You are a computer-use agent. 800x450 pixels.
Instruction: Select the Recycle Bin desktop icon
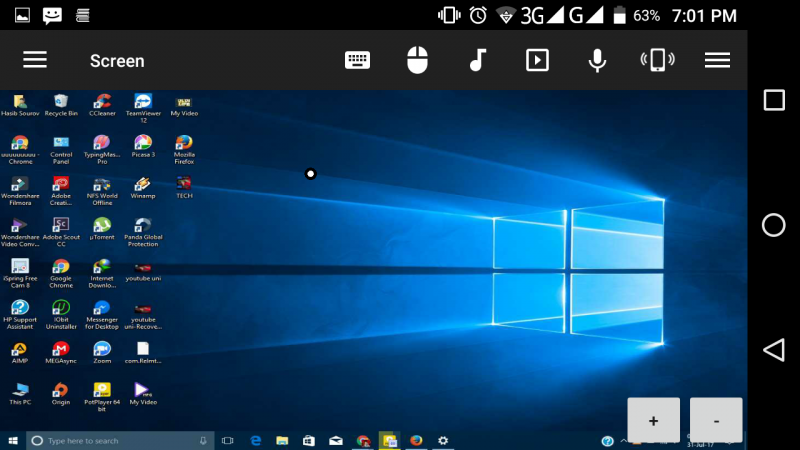pos(61,103)
